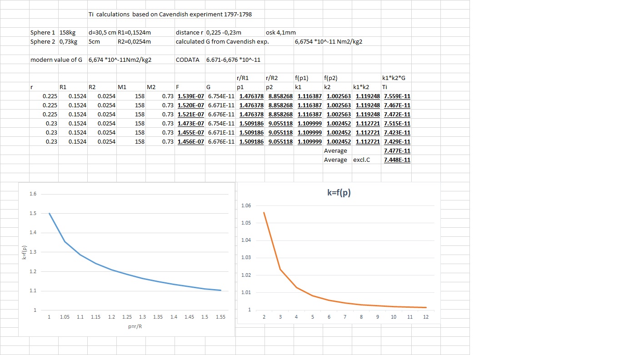Select the average result cell 7.477E-11
The width and height of the screenshot is (644, 355).
[397, 150]
